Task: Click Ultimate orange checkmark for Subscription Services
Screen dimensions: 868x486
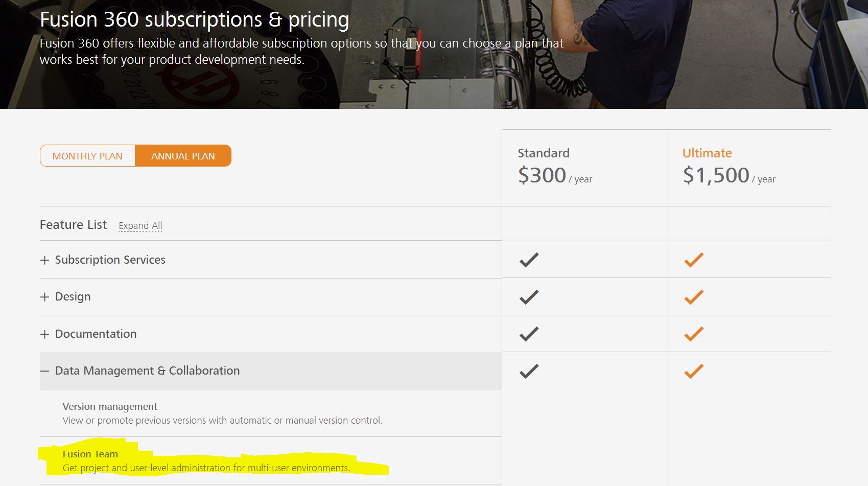Action: [x=694, y=260]
